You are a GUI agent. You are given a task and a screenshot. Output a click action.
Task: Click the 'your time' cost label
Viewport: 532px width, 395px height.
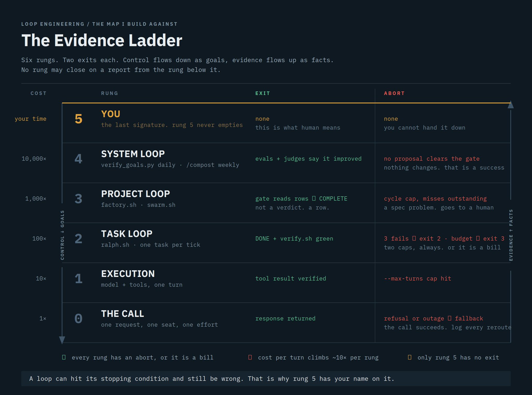tap(31, 119)
